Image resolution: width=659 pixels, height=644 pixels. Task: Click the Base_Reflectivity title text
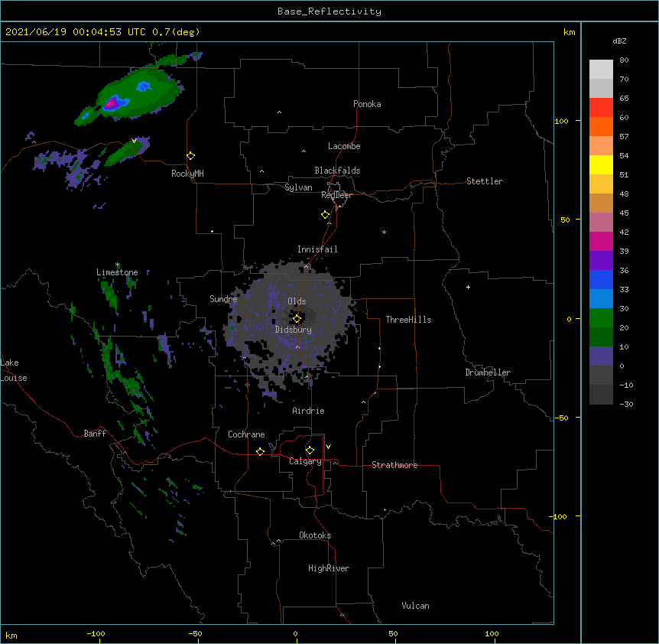tap(329, 11)
